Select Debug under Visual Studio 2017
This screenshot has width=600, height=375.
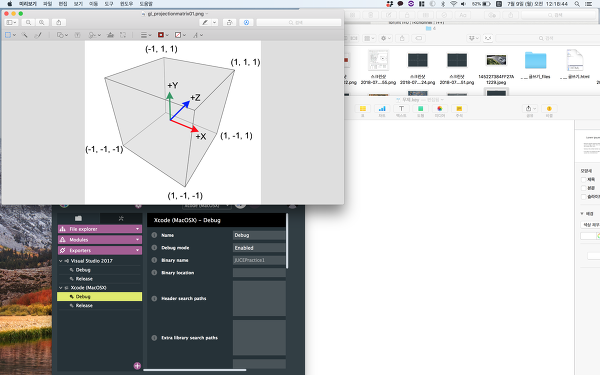(83, 270)
